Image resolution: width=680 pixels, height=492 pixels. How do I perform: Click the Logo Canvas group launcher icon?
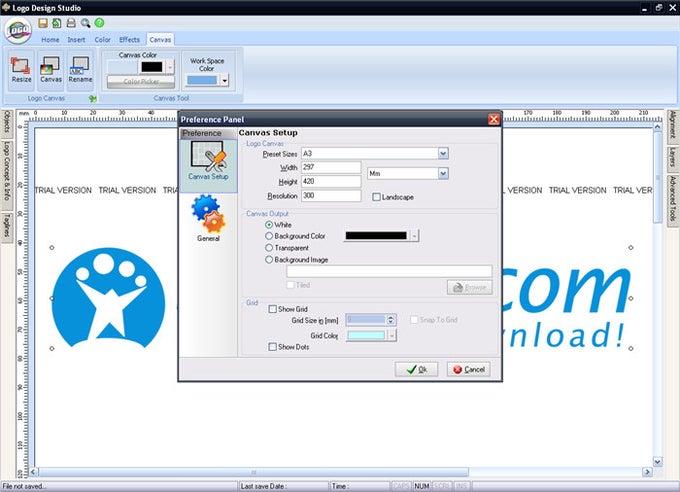tap(92, 98)
